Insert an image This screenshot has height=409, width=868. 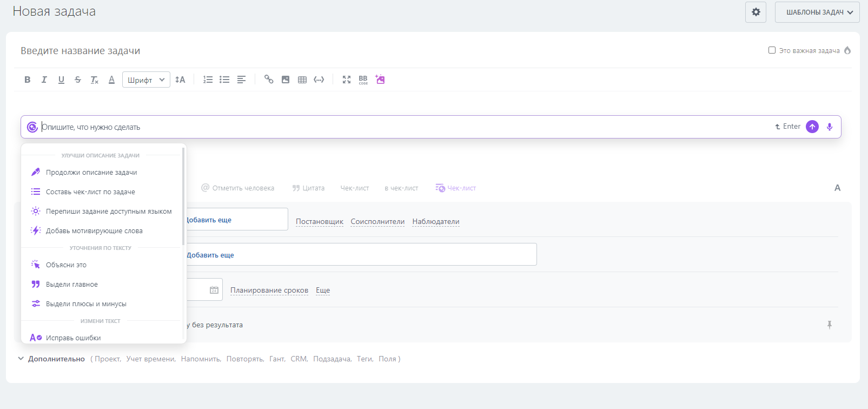[286, 80]
